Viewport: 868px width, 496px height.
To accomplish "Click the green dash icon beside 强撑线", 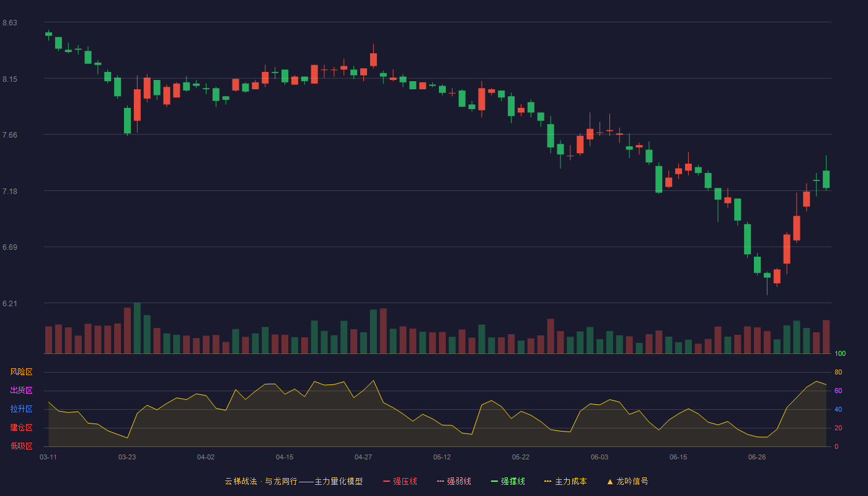I will pyautogui.click(x=494, y=481).
